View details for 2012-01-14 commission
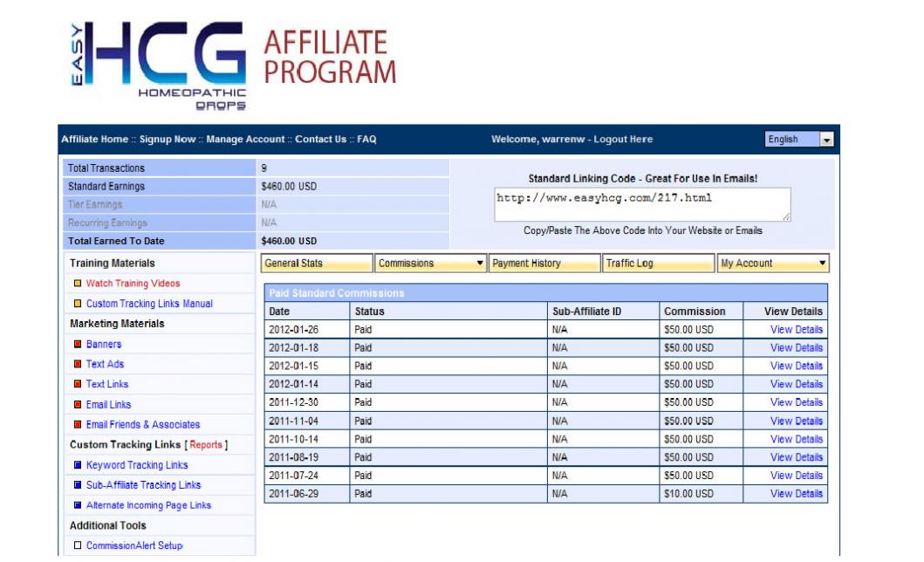924x562 pixels. 796,384
